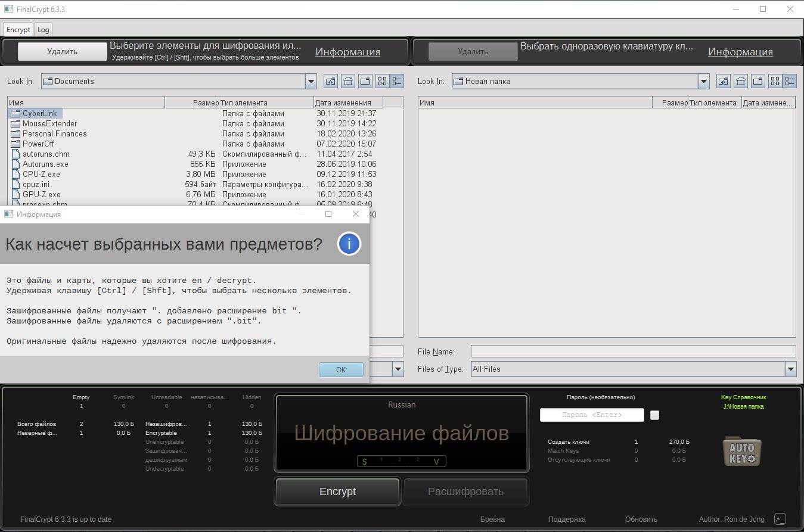
Task: Click the GPU-Z.exe file icon
Action: (15, 194)
